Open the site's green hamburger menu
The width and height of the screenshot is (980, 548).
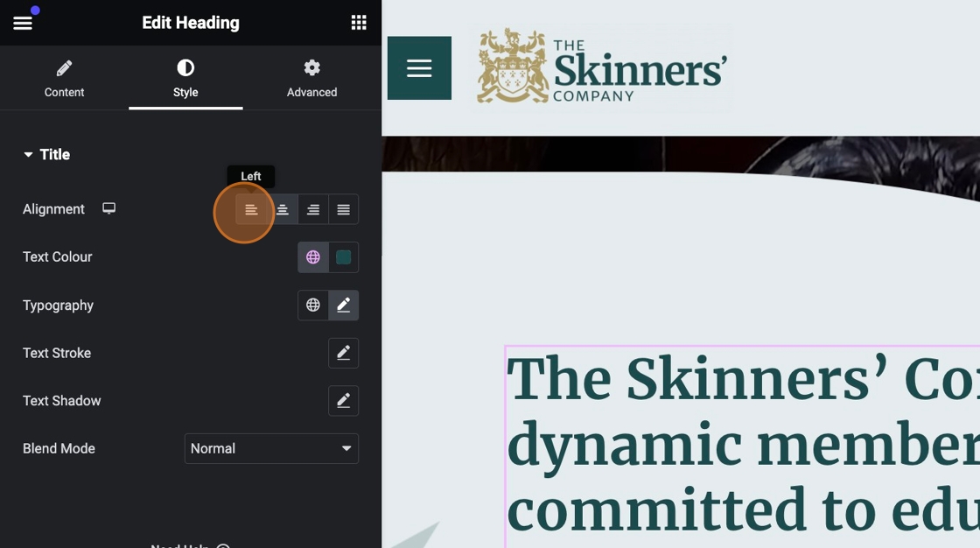419,67
